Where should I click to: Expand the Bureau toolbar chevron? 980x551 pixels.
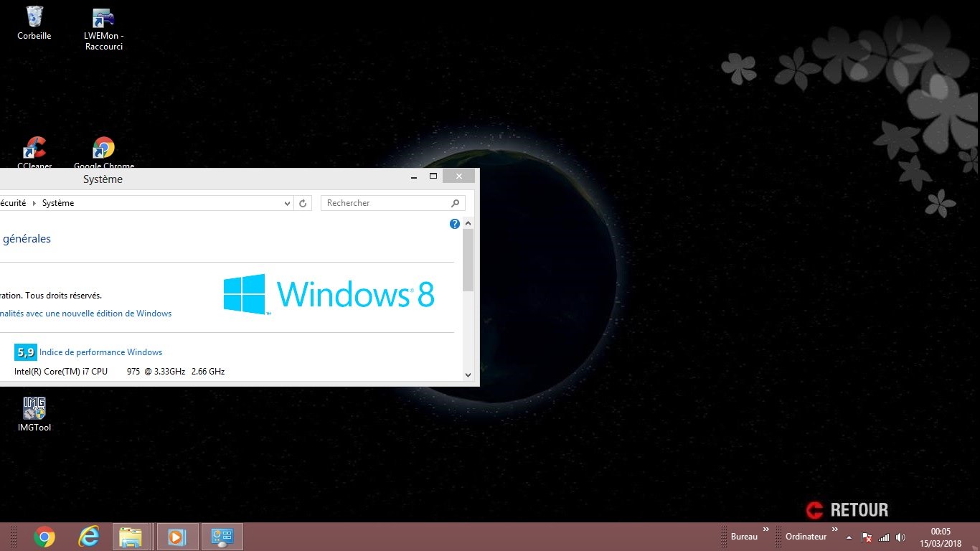tap(765, 529)
